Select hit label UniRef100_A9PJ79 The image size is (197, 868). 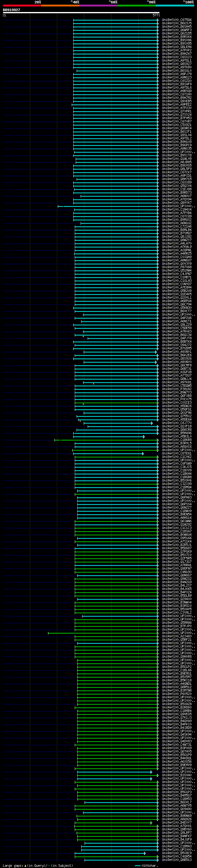[x=177, y=74]
